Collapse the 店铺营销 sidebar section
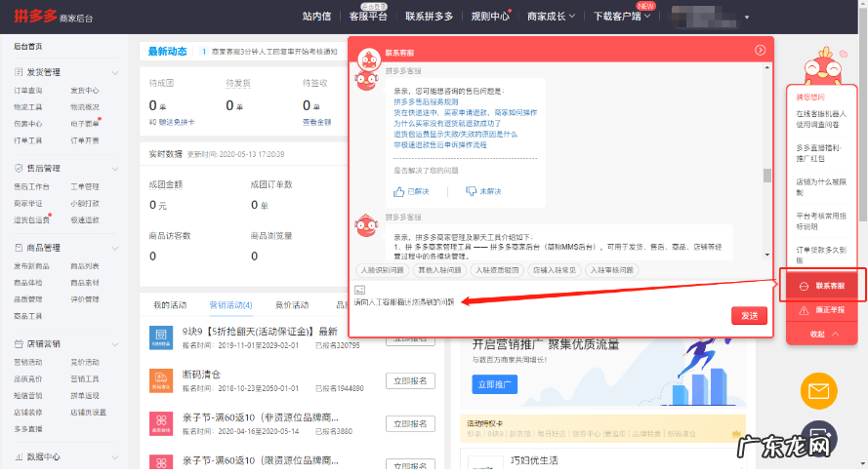The width and height of the screenshot is (868, 475). 114,344
